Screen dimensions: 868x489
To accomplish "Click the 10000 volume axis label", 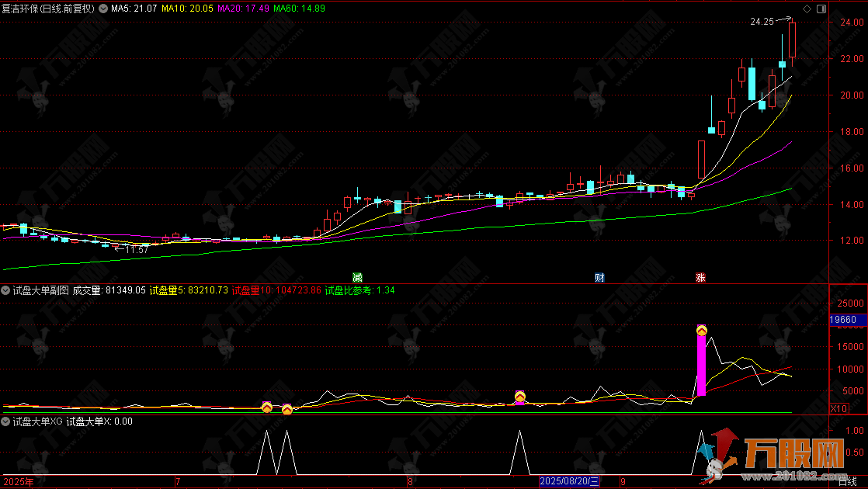I will 850,369.
